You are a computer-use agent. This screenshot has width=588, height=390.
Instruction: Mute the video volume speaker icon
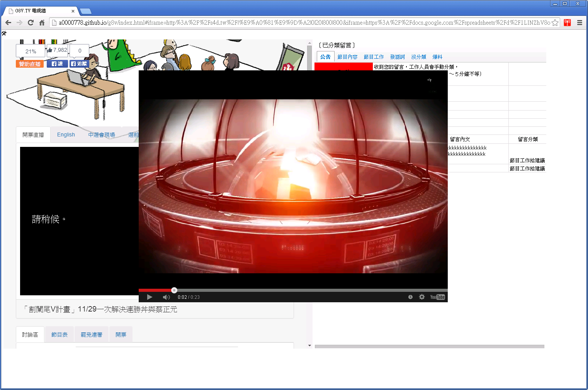pos(166,297)
